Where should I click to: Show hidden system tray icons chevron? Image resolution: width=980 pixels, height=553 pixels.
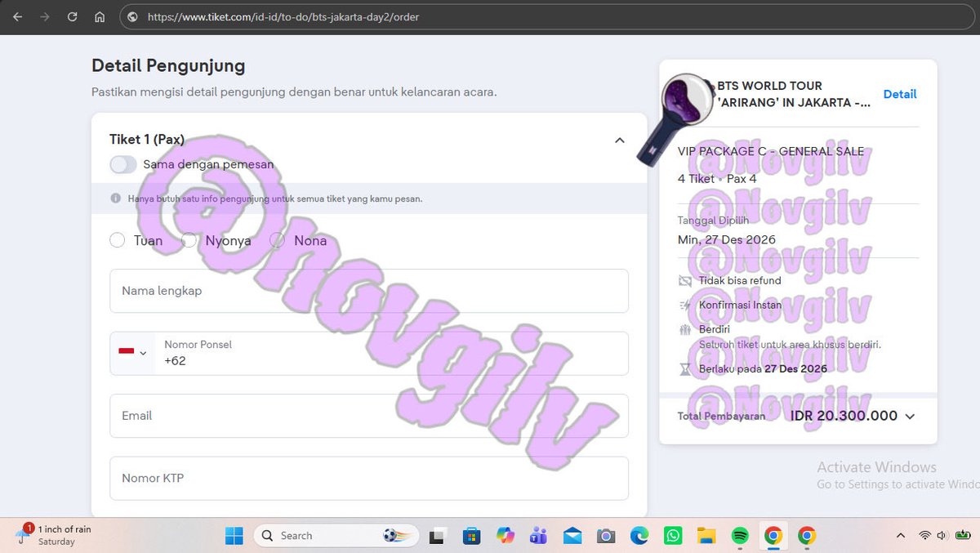click(901, 536)
